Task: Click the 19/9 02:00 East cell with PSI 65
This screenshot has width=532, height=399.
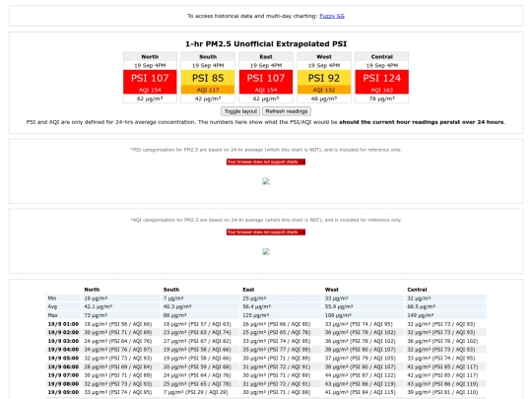Action: 277,333
